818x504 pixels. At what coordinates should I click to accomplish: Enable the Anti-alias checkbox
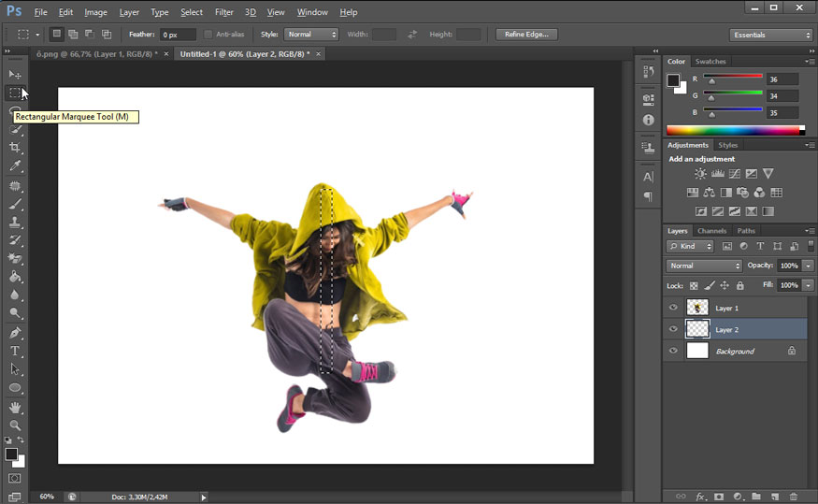point(208,35)
